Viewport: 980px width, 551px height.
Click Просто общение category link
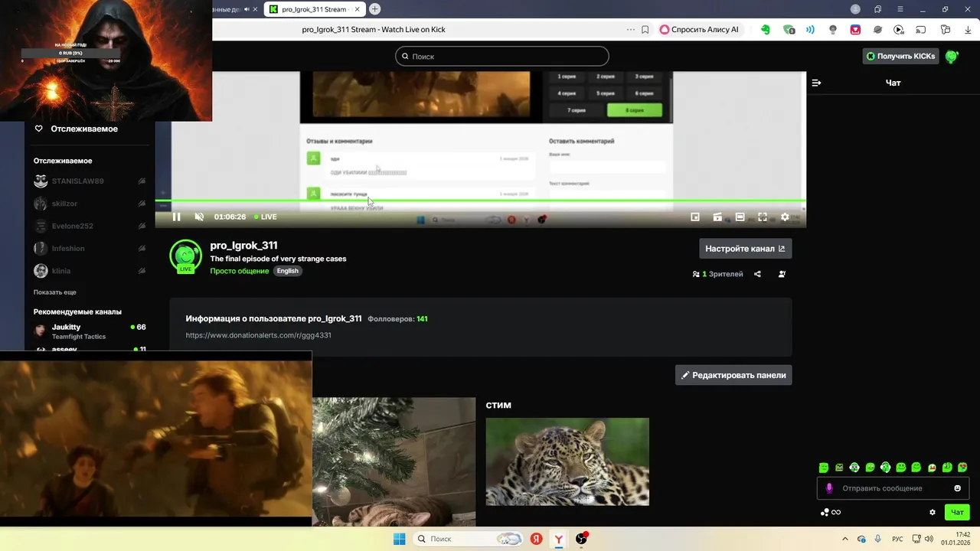[x=240, y=271]
